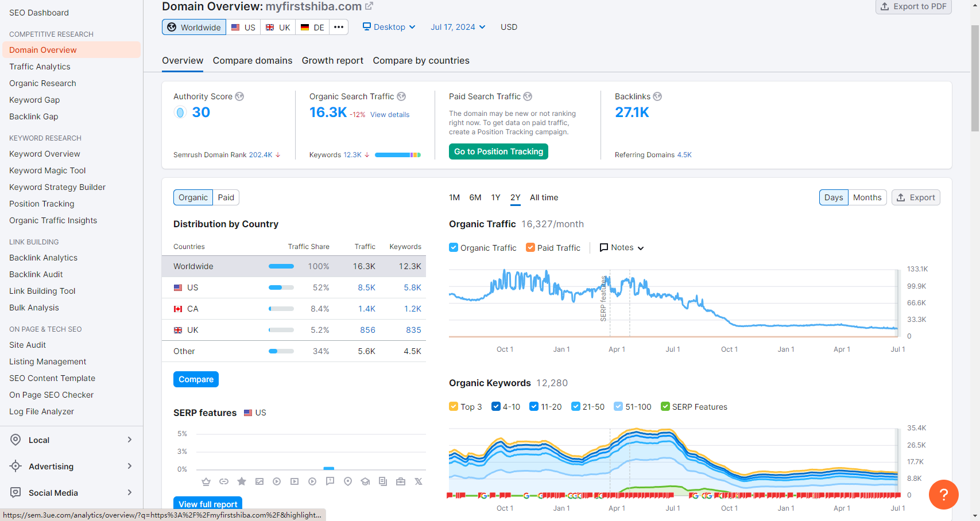Toggle the SERP Features checkbox
Viewport: 980px width, 521px height.
(665, 406)
